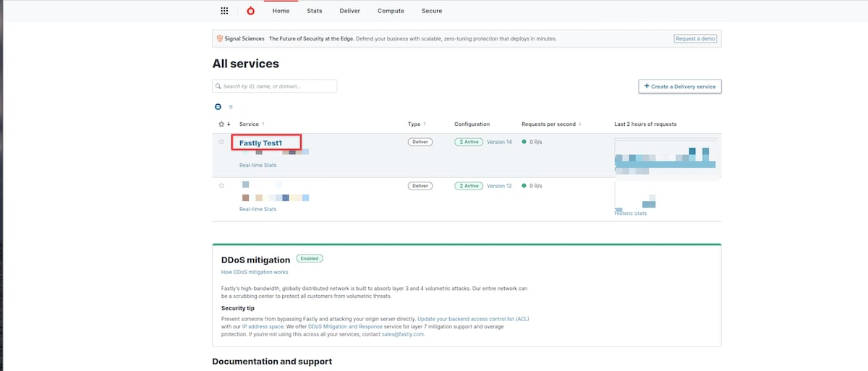
Task: Click 0 R/s value in Fastly Test1 row
Action: coord(536,142)
